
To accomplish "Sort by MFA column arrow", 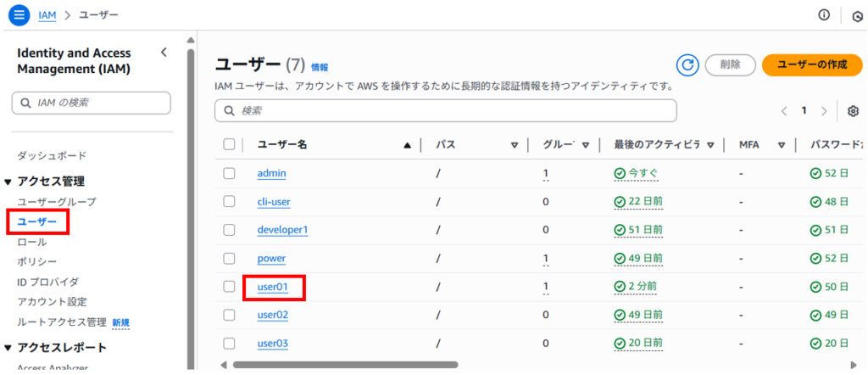I will tap(782, 145).
